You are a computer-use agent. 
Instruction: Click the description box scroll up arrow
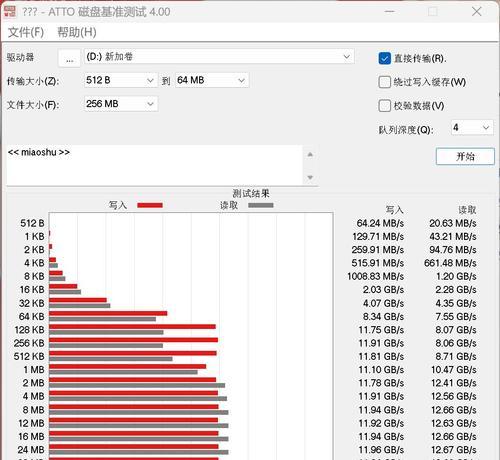tap(310, 155)
